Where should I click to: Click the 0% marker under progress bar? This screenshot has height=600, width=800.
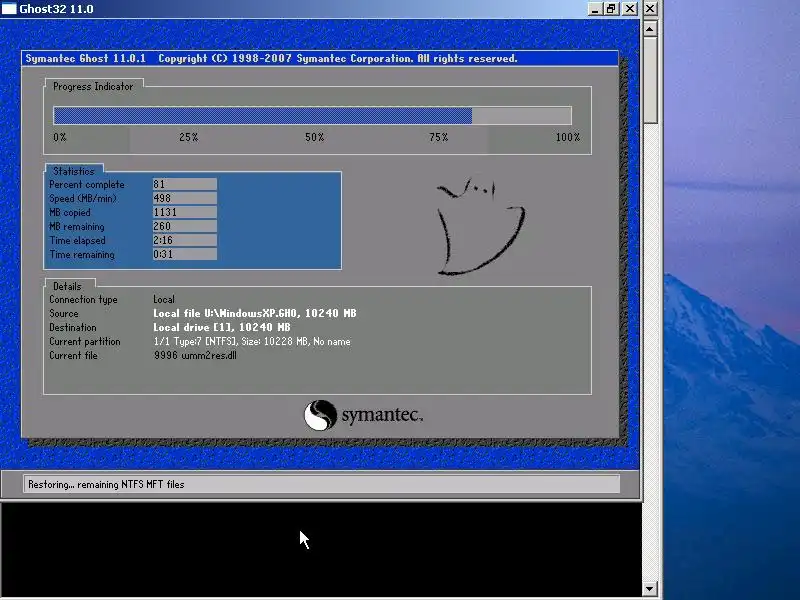pyautogui.click(x=60, y=137)
